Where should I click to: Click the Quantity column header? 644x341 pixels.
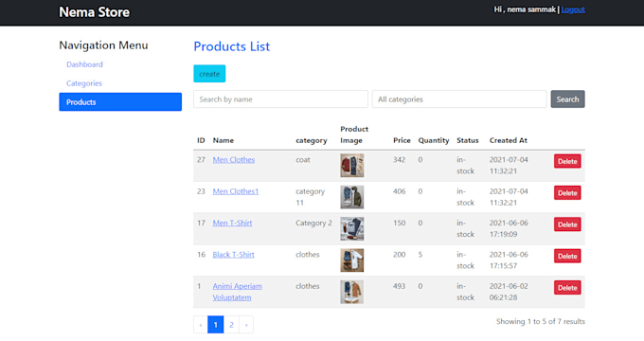(434, 140)
